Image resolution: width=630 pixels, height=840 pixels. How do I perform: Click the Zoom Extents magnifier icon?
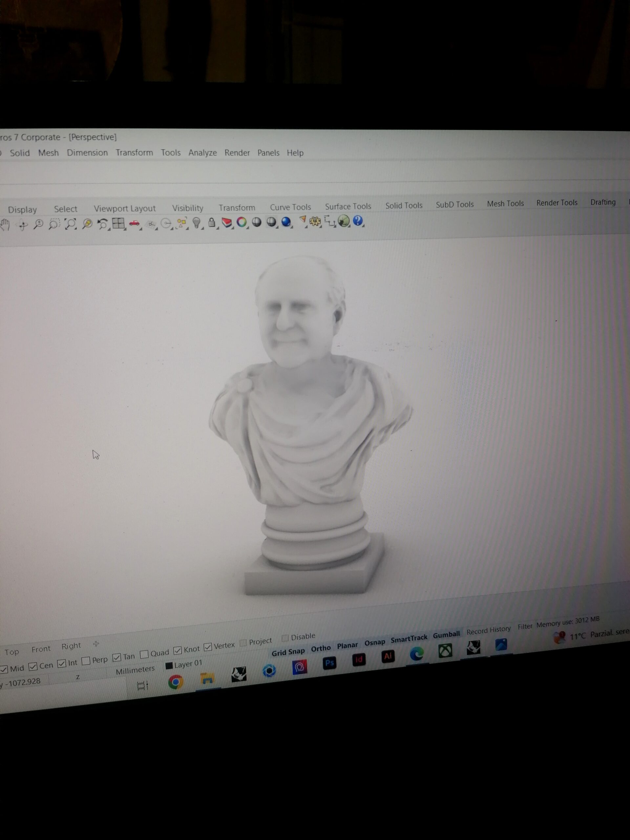point(70,224)
